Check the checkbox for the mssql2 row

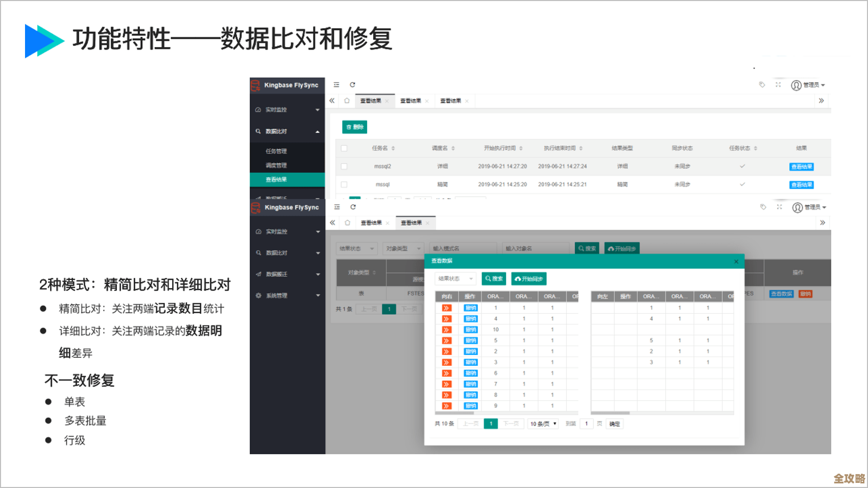(x=345, y=166)
